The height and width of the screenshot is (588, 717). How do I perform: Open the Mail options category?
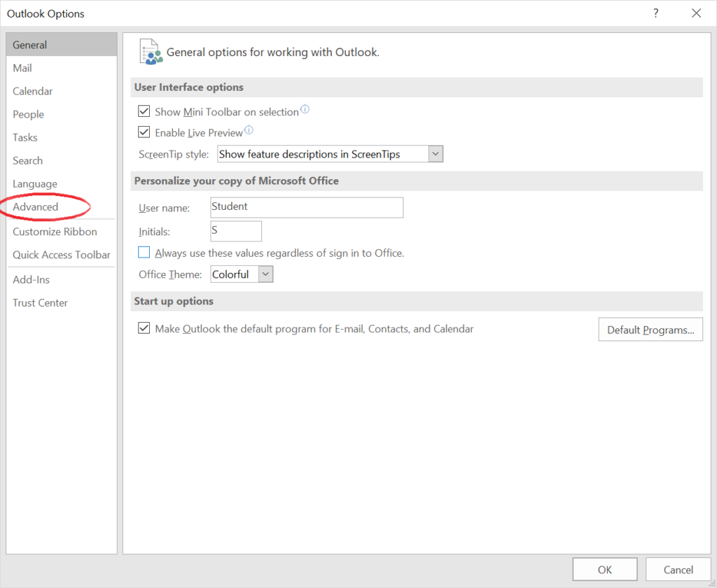62,68
